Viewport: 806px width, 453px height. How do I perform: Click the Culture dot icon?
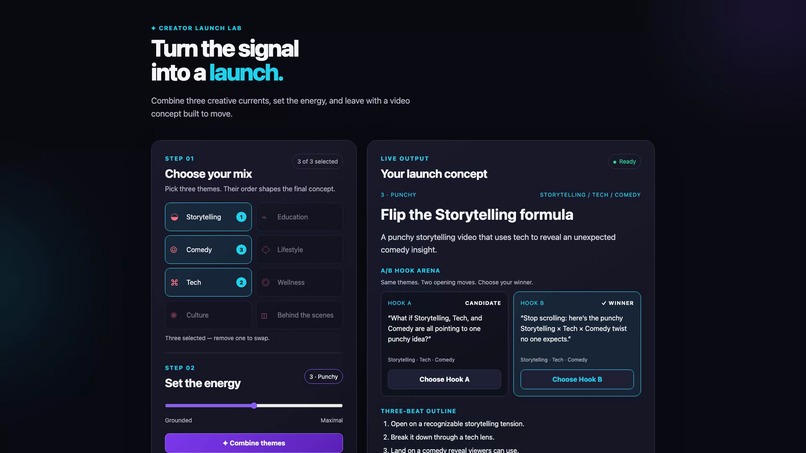[x=174, y=315]
